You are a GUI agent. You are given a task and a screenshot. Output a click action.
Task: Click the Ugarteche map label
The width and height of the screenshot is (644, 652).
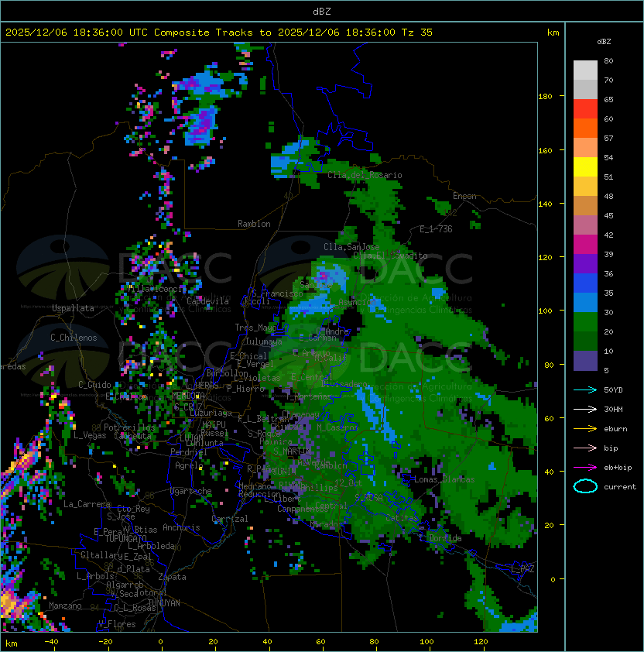pos(191,491)
